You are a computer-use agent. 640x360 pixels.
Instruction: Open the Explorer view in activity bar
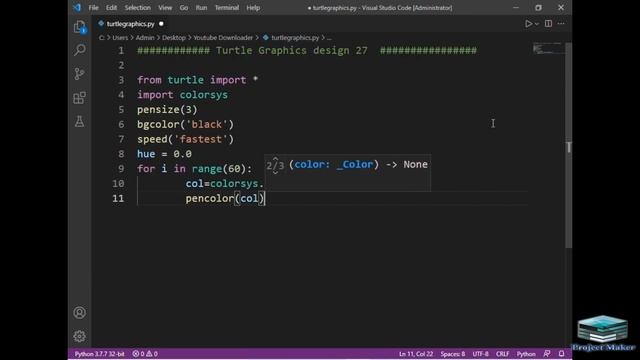point(80,27)
